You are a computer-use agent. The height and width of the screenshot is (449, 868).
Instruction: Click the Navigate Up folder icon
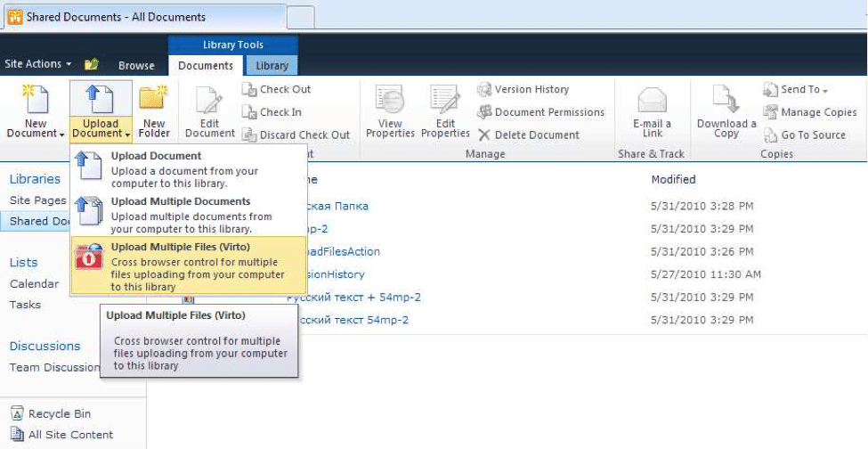point(92,64)
